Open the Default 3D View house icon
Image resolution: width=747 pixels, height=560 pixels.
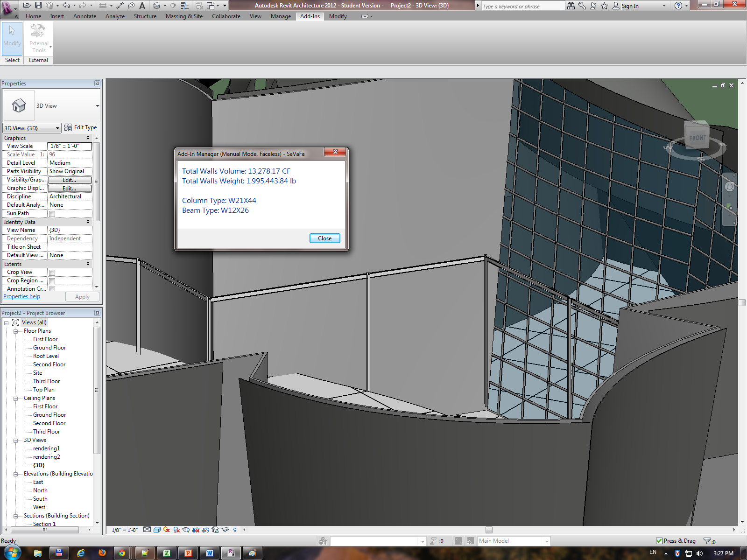[157, 6]
